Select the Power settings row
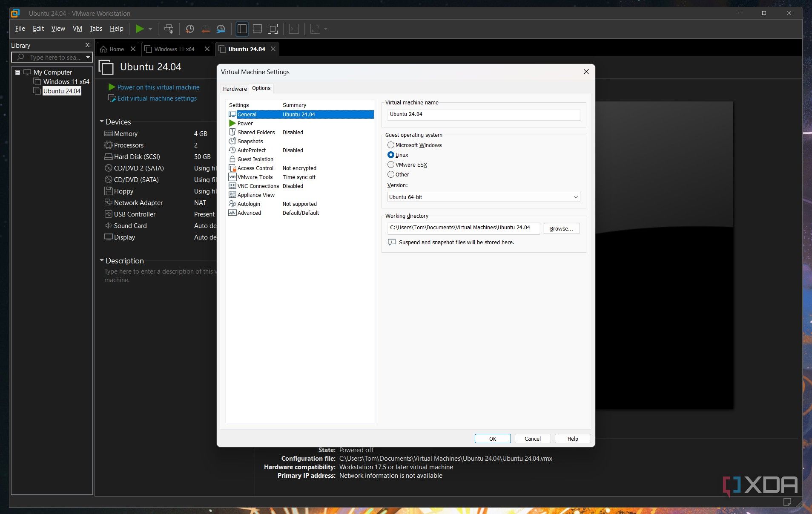Screen dimensions: 812x514 pos(301,123)
